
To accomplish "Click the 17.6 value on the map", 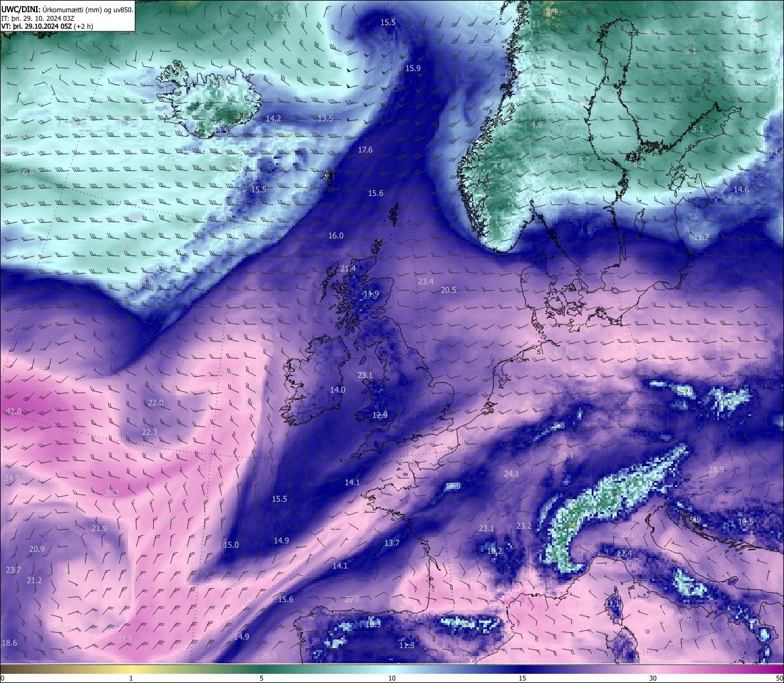I will [x=365, y=149].
